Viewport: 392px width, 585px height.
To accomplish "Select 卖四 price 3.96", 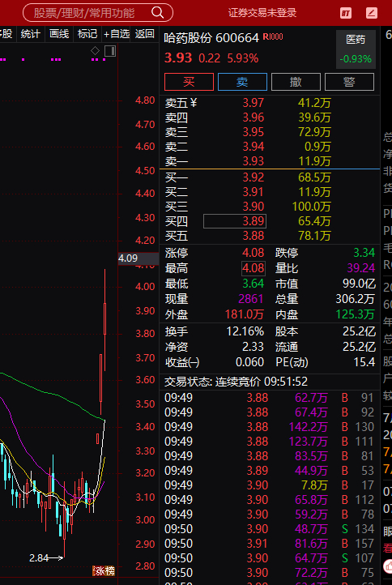I will 254,117.
